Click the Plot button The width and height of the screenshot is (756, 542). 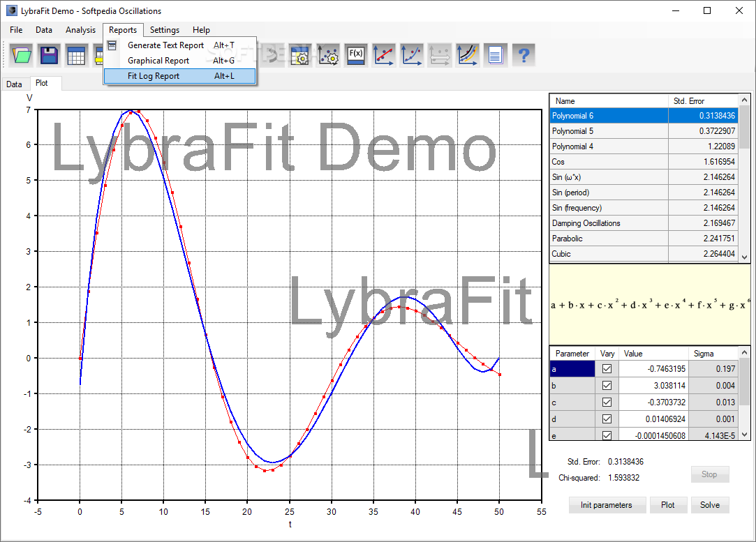tap(668, 505)
